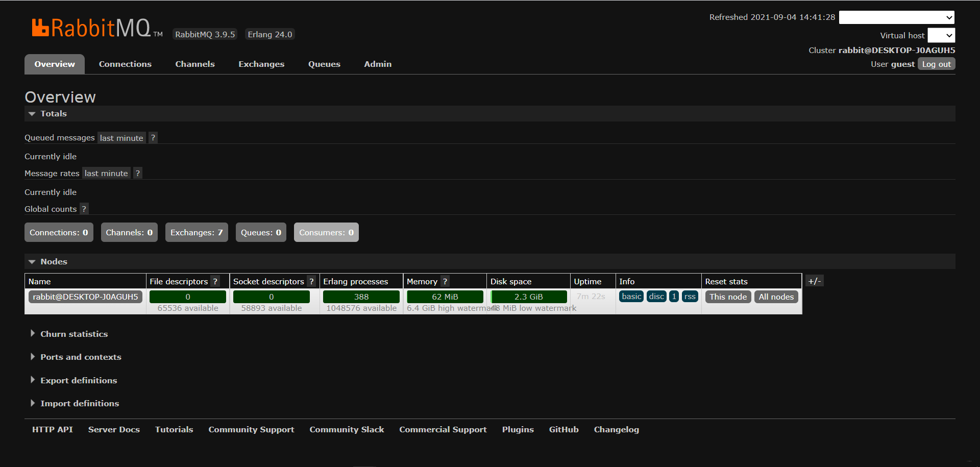Click the RabbitMQ logo
The image size is (980, 467).
pyautogui.click(x=97, y=28)
